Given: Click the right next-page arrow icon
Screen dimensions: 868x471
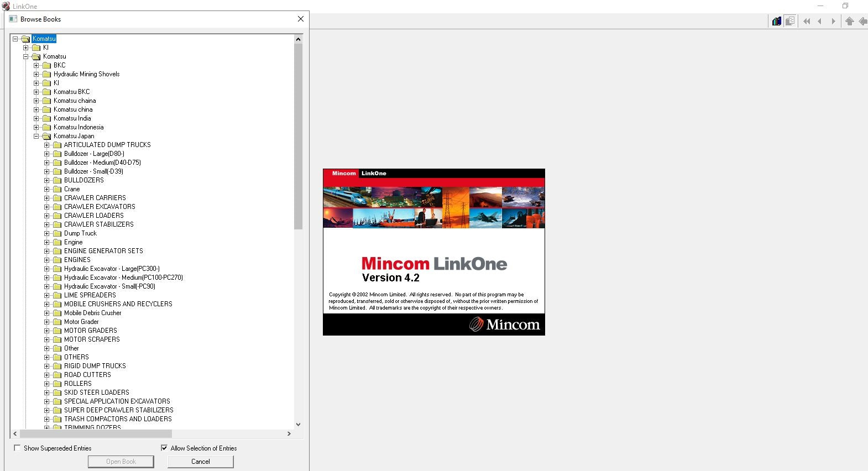Looking at the screenshot, I should coord(833,22).
